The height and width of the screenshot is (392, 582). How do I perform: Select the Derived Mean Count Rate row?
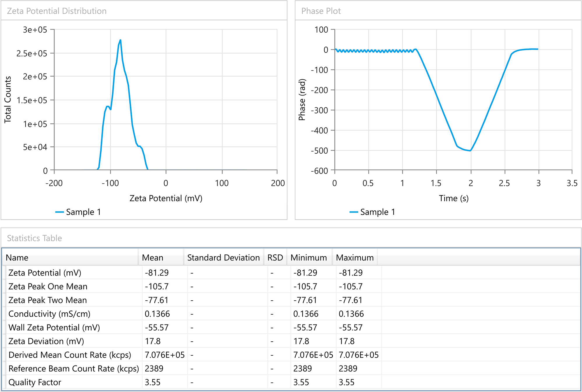[x=70, y=355]
